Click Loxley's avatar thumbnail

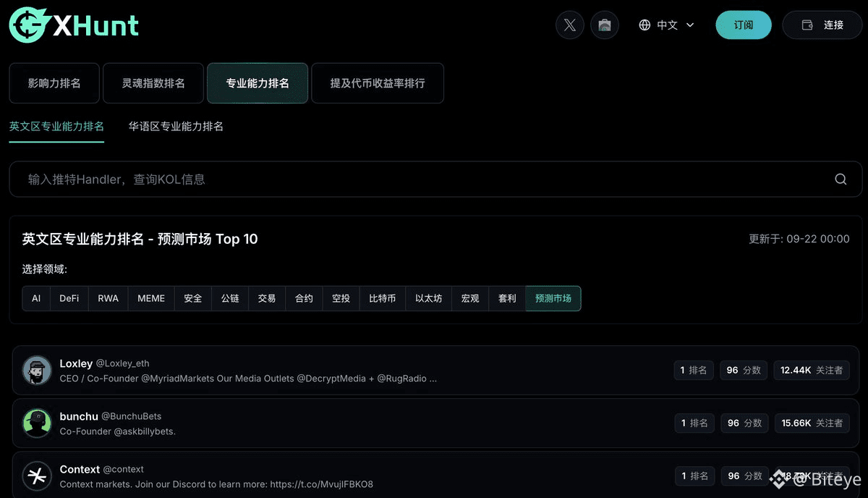37,371
